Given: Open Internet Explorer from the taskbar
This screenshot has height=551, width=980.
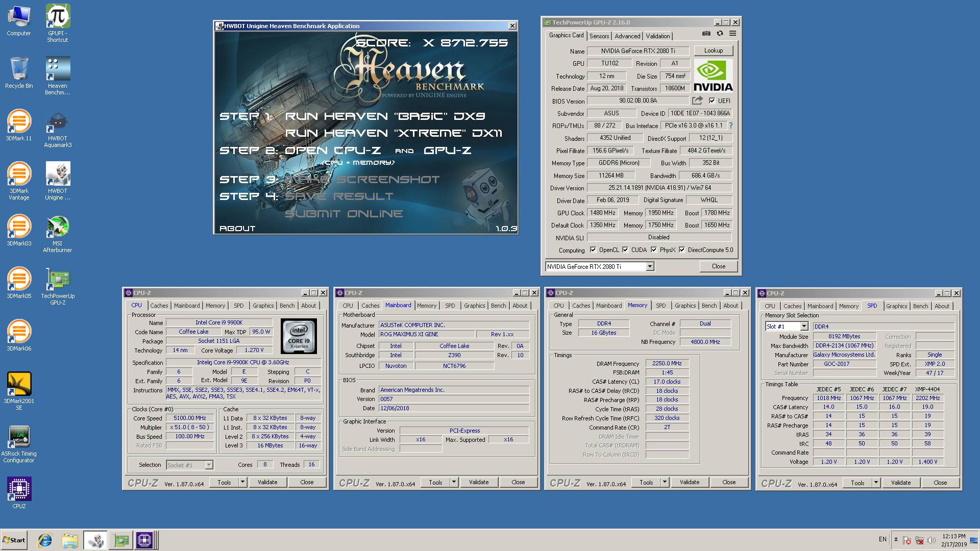Looking at the screenshot, I should pyautogui.click(x=45, y=540).
